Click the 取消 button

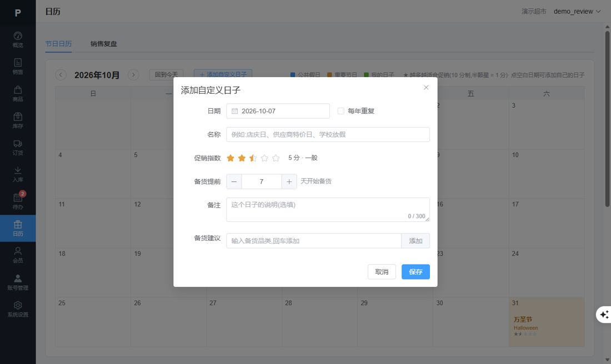(382, 272)
